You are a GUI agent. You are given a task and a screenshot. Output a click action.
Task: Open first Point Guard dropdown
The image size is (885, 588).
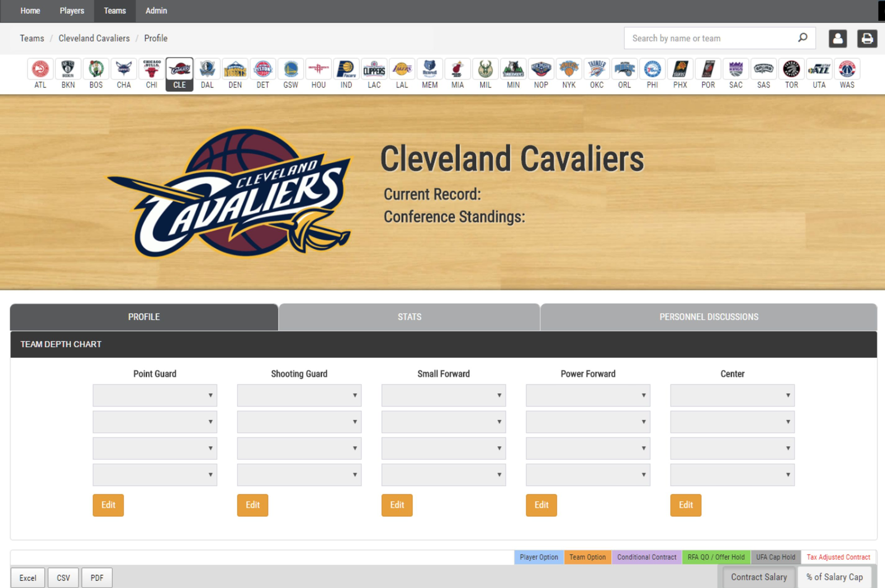[x=155, y=396]
